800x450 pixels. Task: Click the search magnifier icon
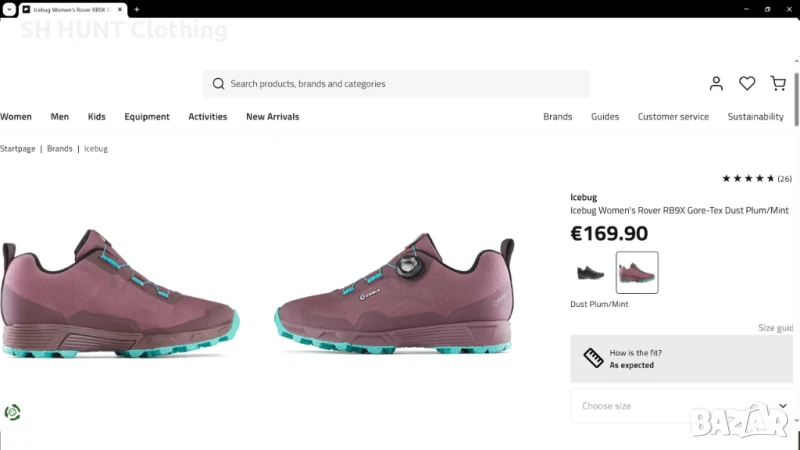tap(218, 84)
